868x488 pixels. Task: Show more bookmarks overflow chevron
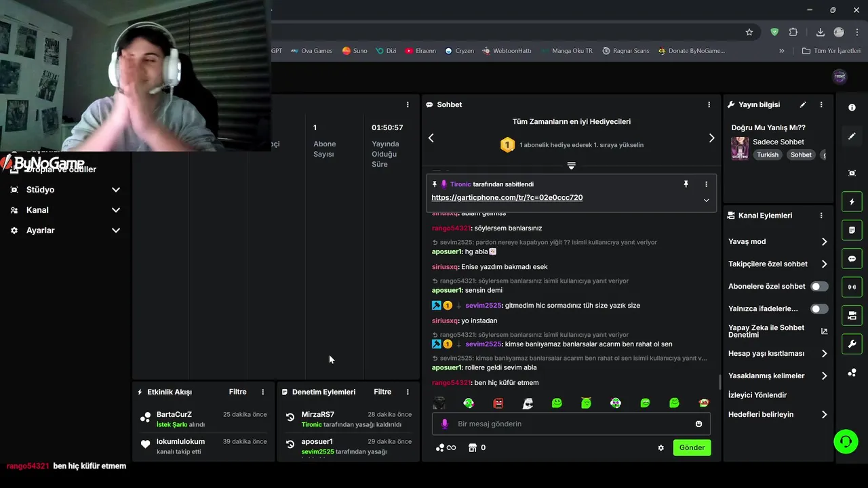point(782,51)
